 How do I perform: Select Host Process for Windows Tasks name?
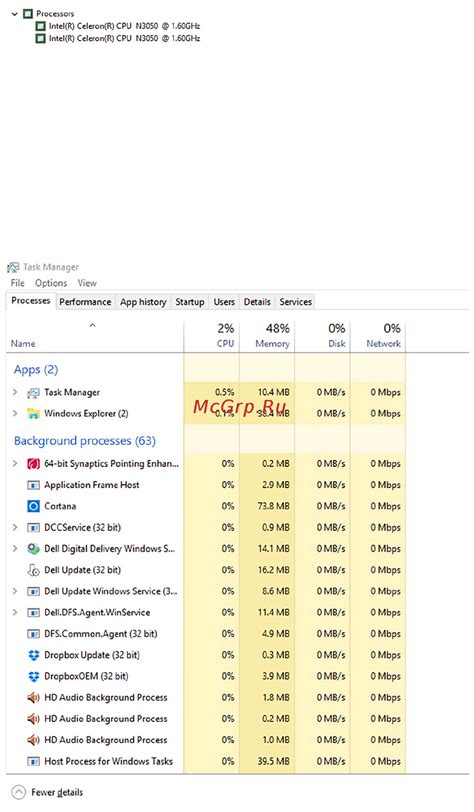[108, 761]
